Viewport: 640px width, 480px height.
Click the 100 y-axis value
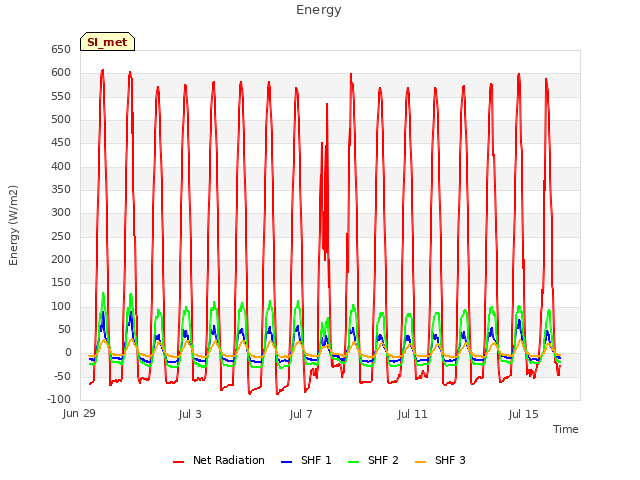pyautogui.click(x=61, y=307)
